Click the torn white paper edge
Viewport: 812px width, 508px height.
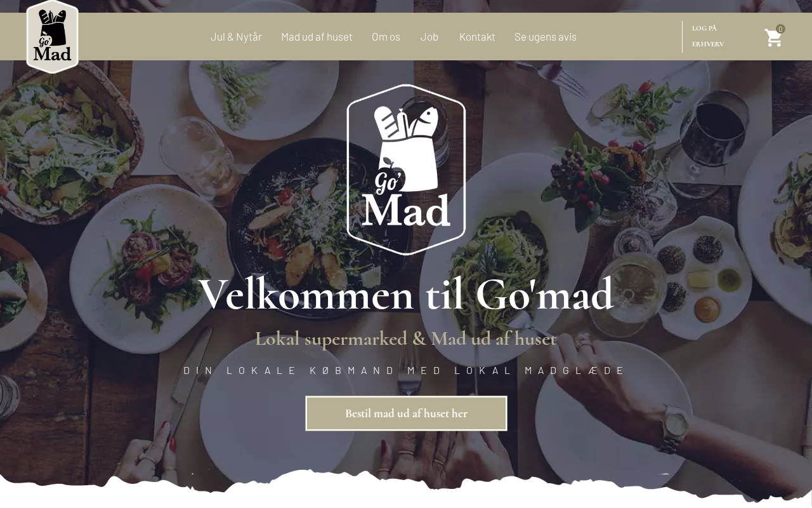click(406, 488)
